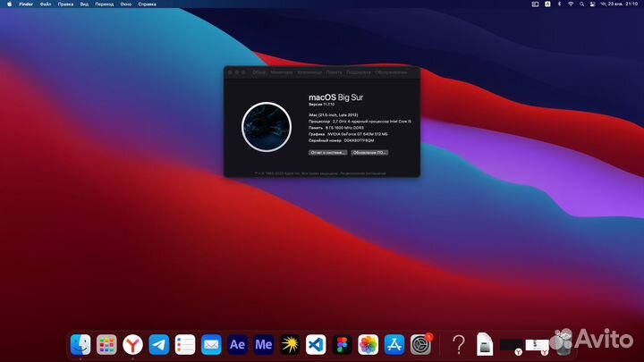644x362 pixels.
Task: Select the Процессор Intel Core i5 line
Action: coord(360,122)
